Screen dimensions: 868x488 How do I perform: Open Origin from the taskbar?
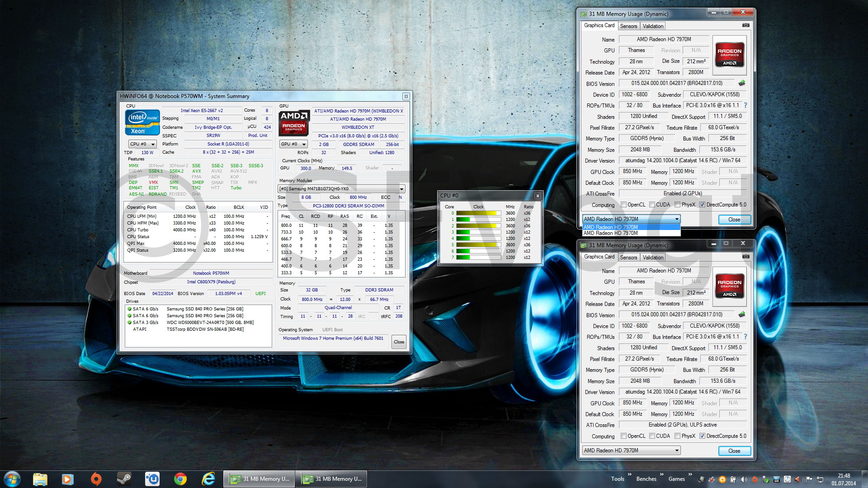[x=96, y=479]
